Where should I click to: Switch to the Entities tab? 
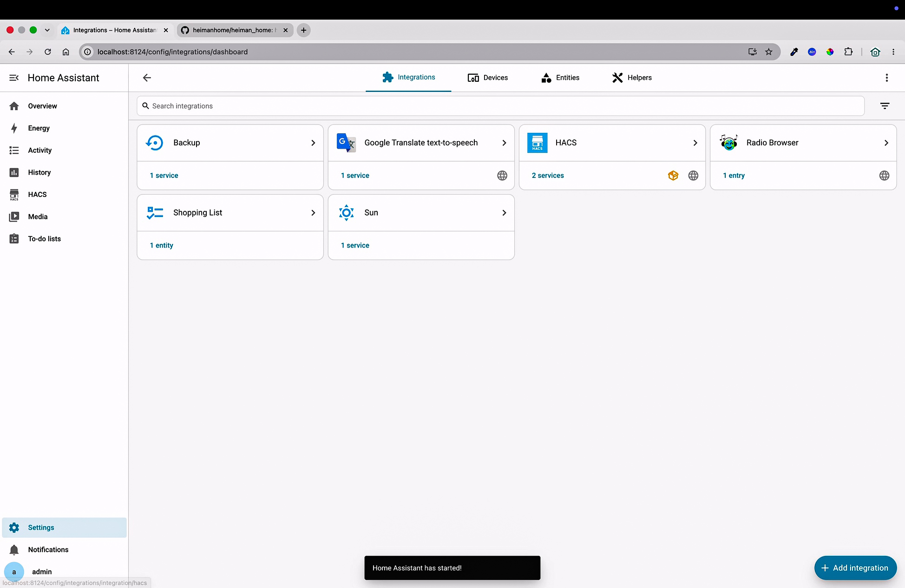tap(560, 78)
